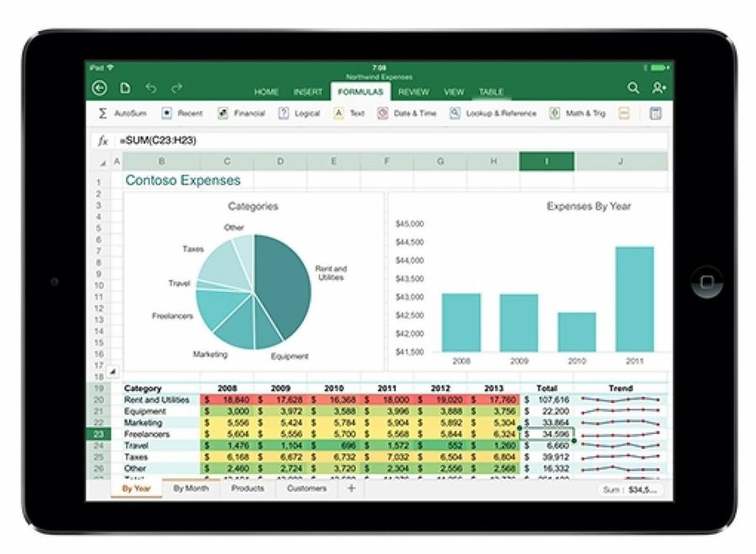Viewport: 756px width, 554px height.
Task: Expand the Lookup & Reference functions
Action: pyautogui.click(x=493, y=113)
